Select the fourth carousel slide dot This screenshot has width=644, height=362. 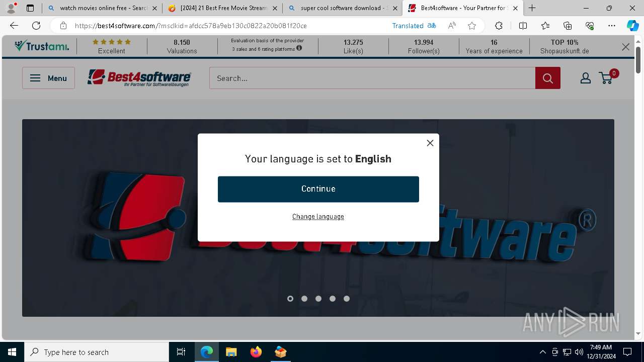pos(333,299)
